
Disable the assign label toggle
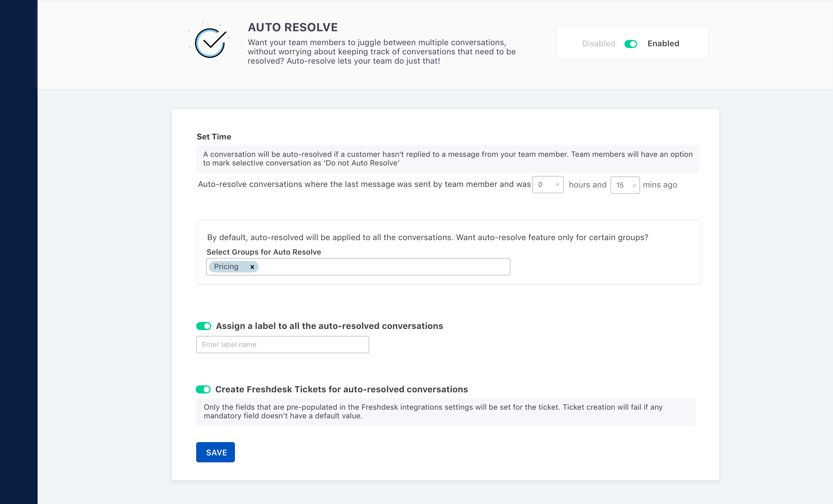click(203, 326)
